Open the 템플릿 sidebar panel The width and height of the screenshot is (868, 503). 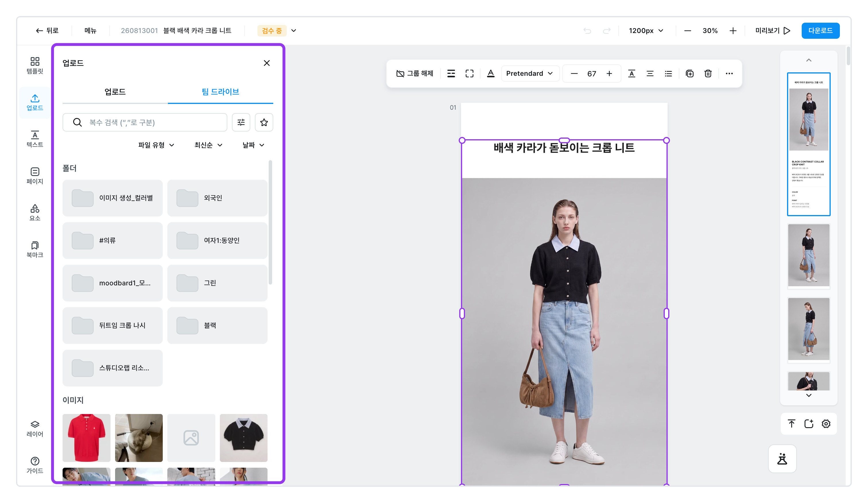point(35,65)
